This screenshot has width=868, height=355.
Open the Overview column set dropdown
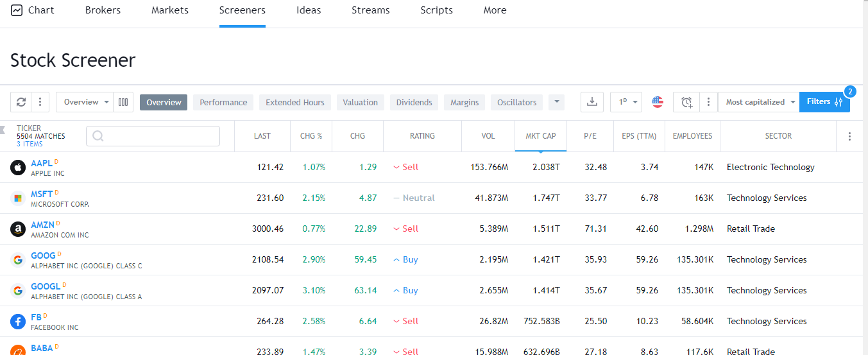point(85,102)
